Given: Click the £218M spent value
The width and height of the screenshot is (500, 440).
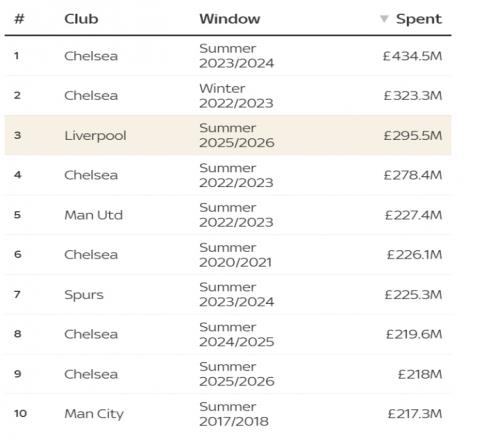Looking at the screenshot, I should pos(420,374).
